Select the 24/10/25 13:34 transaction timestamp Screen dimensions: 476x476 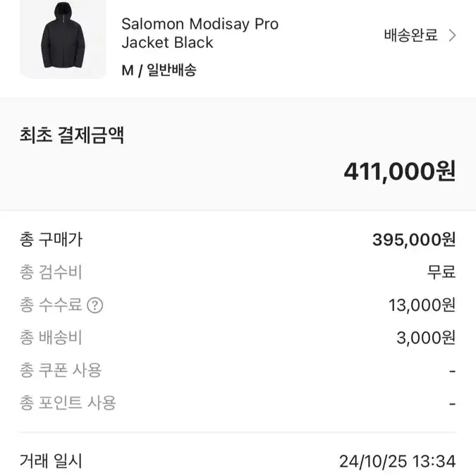click(398, 461)
